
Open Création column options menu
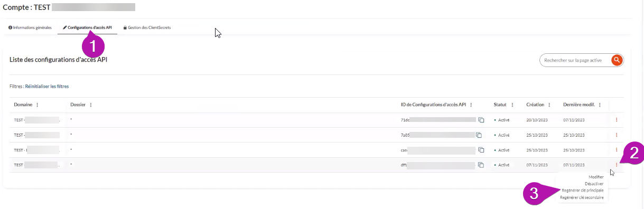pos(549,104)
